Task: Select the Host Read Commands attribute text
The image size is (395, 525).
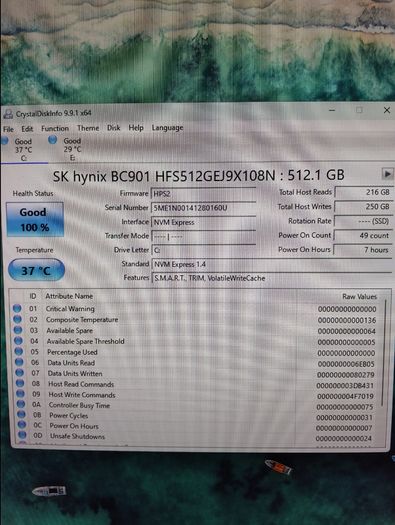Action: [81, 384]
